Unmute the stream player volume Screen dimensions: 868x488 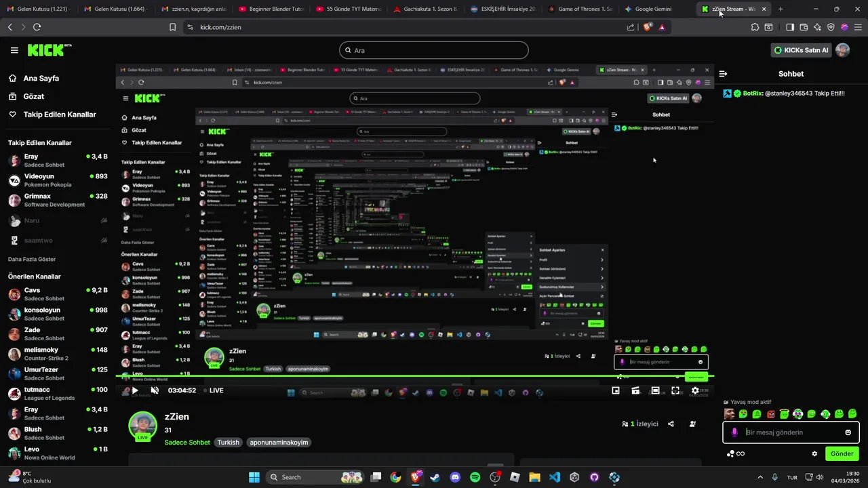click(x=155, y=390)
